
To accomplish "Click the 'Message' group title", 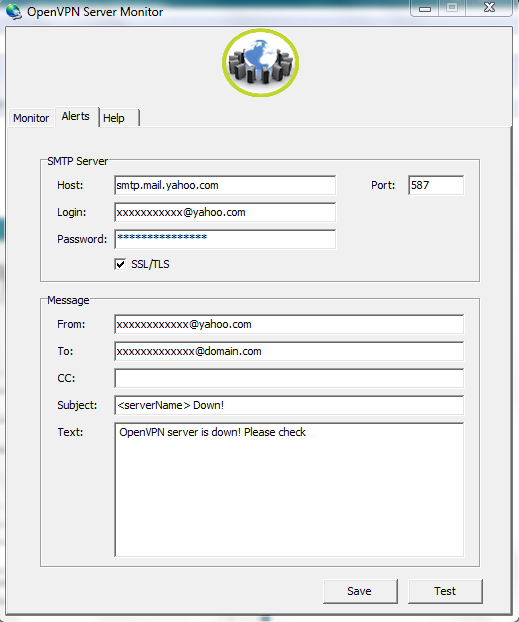I will (x=68, y=300).
